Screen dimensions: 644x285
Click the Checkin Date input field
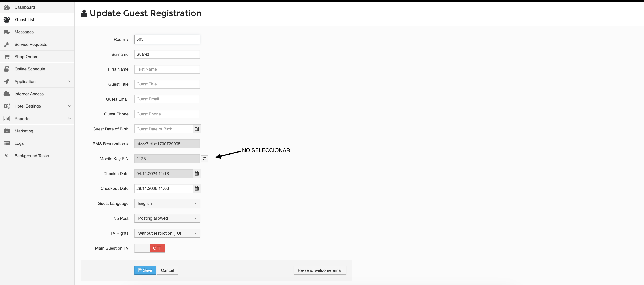(x=163, y=174)
